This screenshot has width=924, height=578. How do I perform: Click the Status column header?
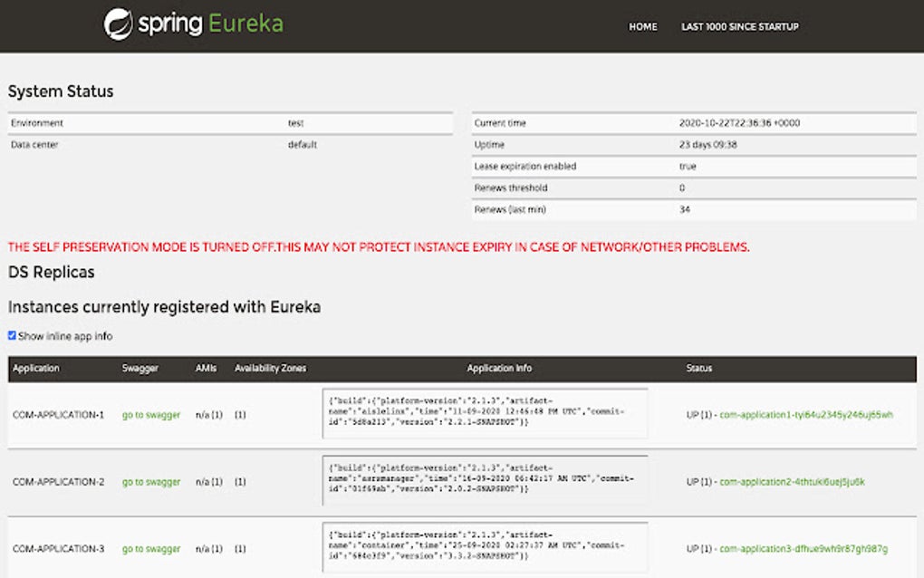(699, 368)
